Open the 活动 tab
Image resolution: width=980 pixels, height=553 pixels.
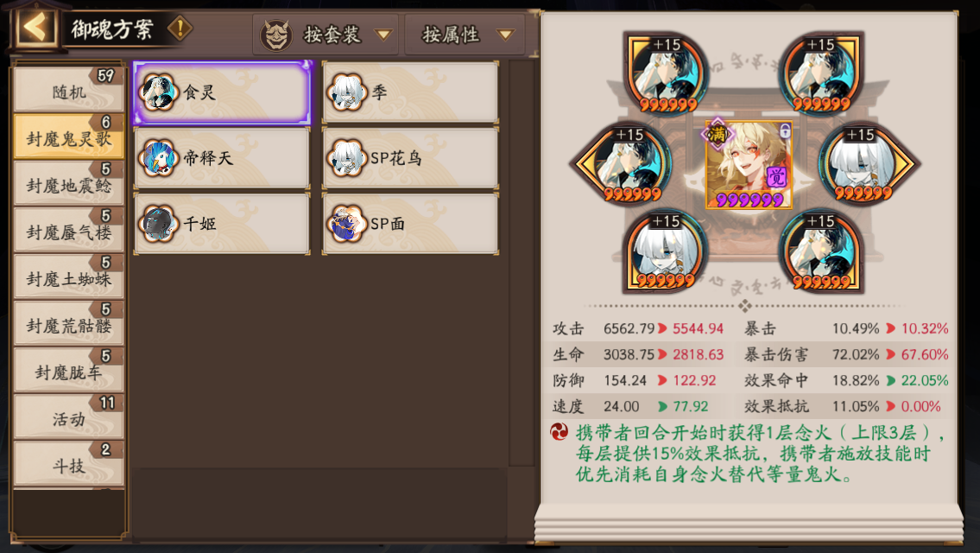point(68,417)
